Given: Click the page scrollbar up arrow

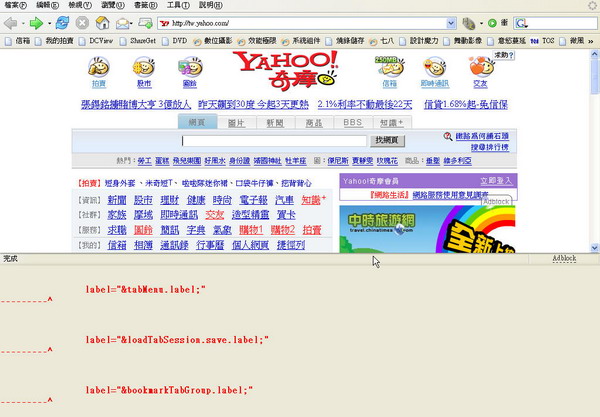Looking at the screenshot, I should 594,54.
